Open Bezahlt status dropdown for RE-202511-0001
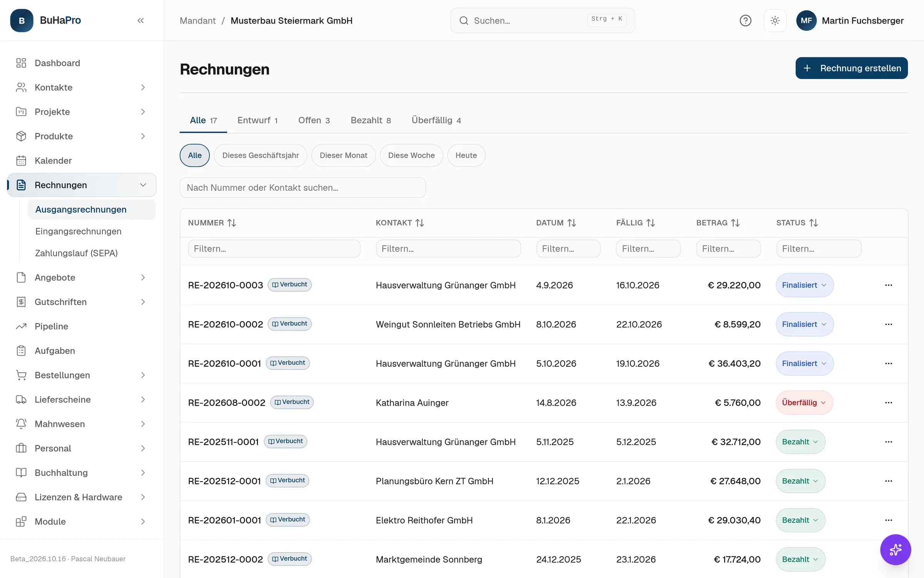Viewport: 924px width, 578px height. (800, 442)
